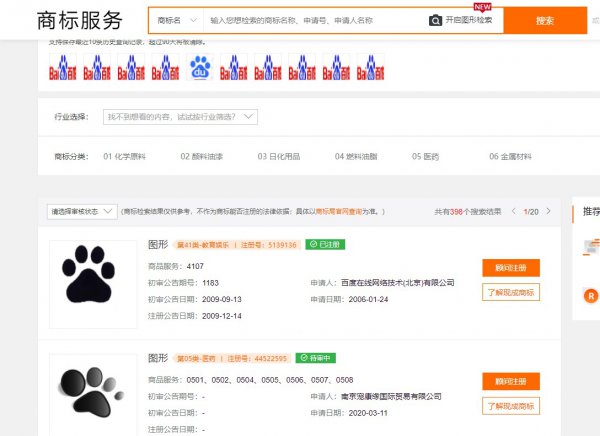
Task: Go to previous results page arrow
Action: 514,211
